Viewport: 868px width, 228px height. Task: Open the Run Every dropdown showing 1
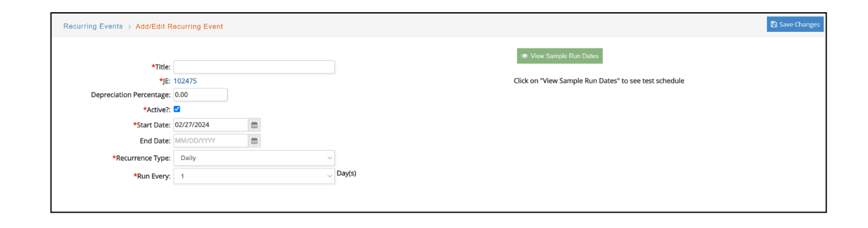point(254,176)
